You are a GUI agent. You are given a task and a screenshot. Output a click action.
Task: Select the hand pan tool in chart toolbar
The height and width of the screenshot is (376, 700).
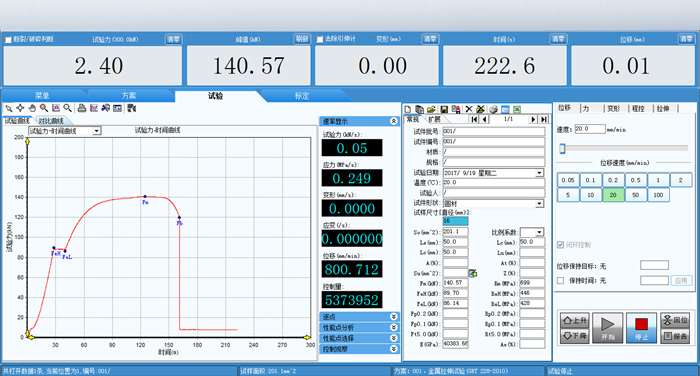point(32,108)
